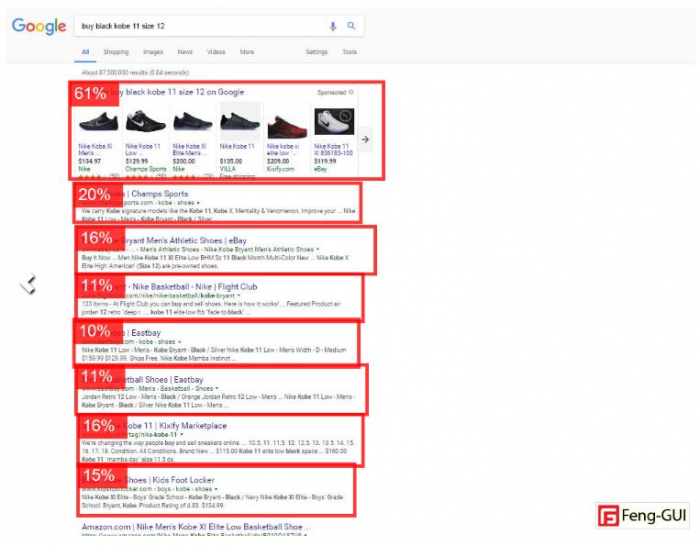Image resolution: width=700 pixels, height=546 pixels.
Task: Open Tools in the search bar
Action: (x=350, y=52)
